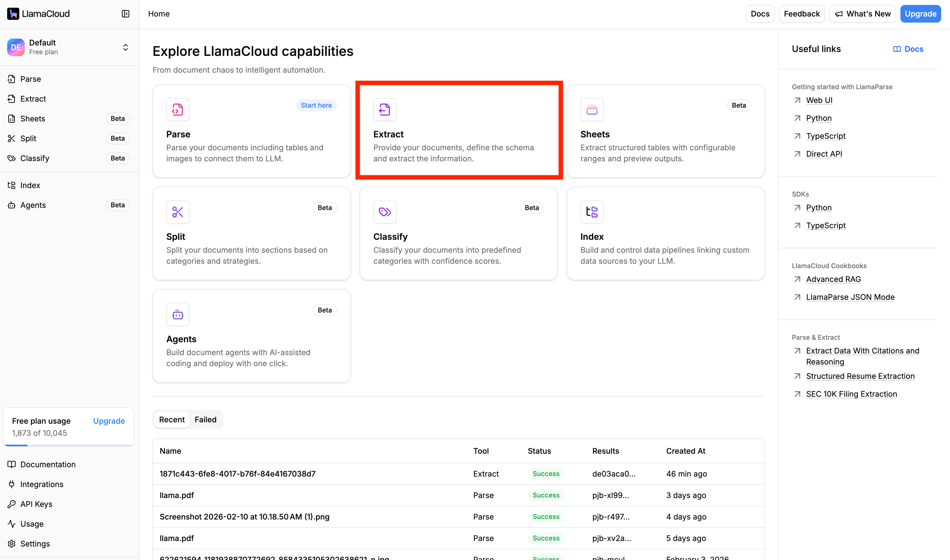The width and height of the screenshot is (950, 560).
Task: Open Split from the sidebar
Action: [x=69, y=138]
